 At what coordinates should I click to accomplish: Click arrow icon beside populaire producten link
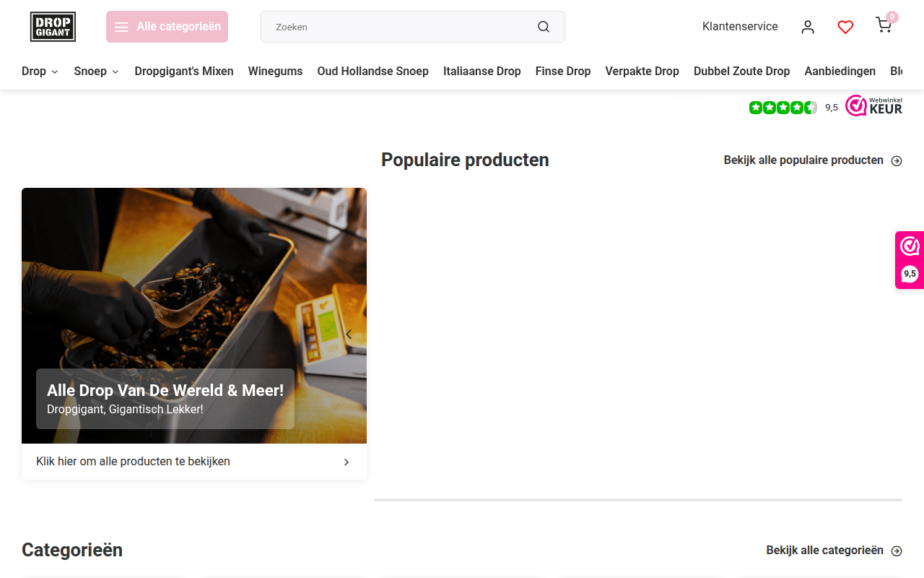point(897,160)
